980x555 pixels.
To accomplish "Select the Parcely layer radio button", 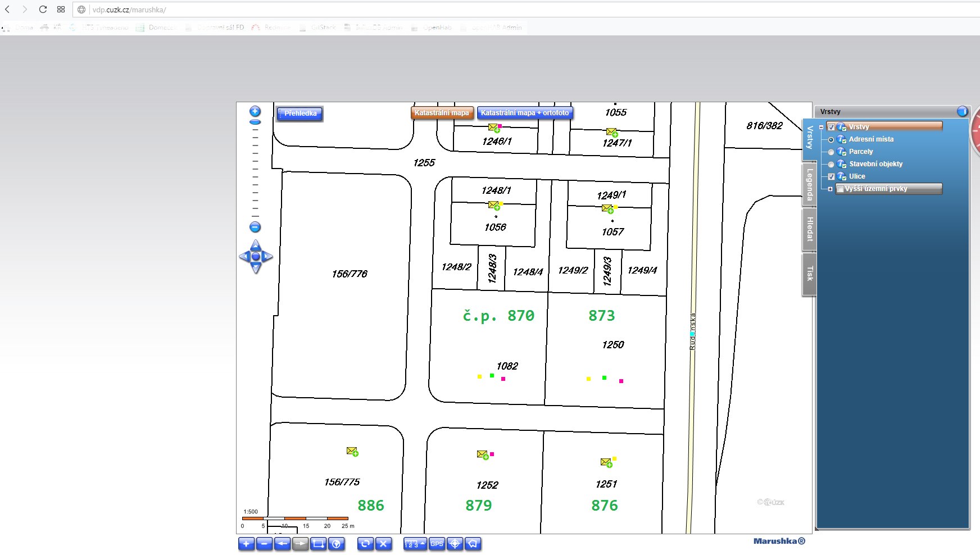I will point(831,152).
